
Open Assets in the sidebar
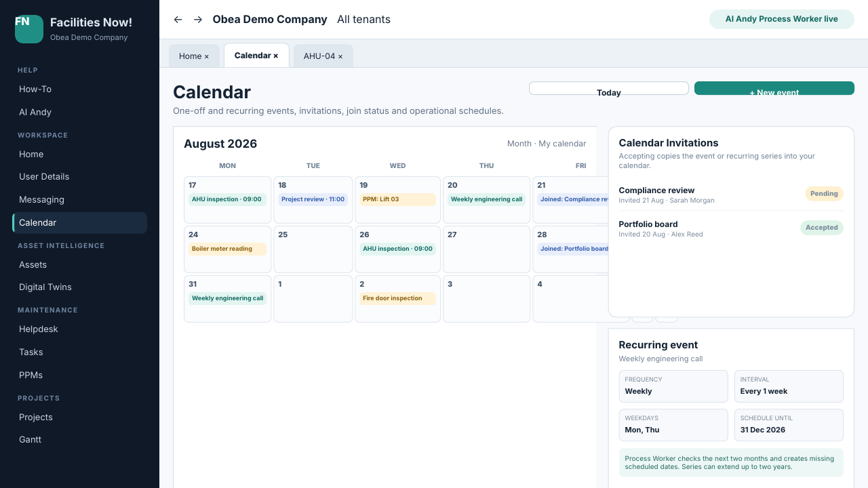[79, 265]
